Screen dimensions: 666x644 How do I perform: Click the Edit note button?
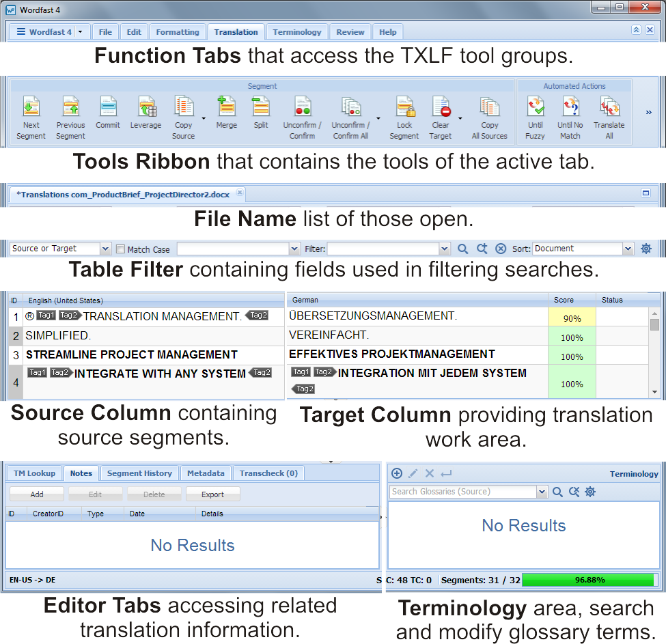tap(95, 494)
